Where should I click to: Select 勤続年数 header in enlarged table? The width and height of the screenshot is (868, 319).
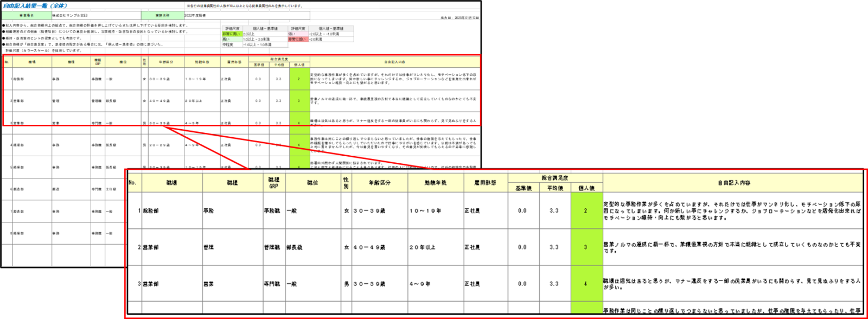435,183
